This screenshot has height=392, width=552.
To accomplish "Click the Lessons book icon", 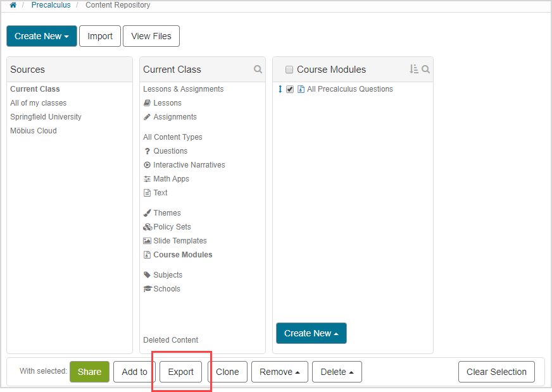I will (x=147, y=103).
